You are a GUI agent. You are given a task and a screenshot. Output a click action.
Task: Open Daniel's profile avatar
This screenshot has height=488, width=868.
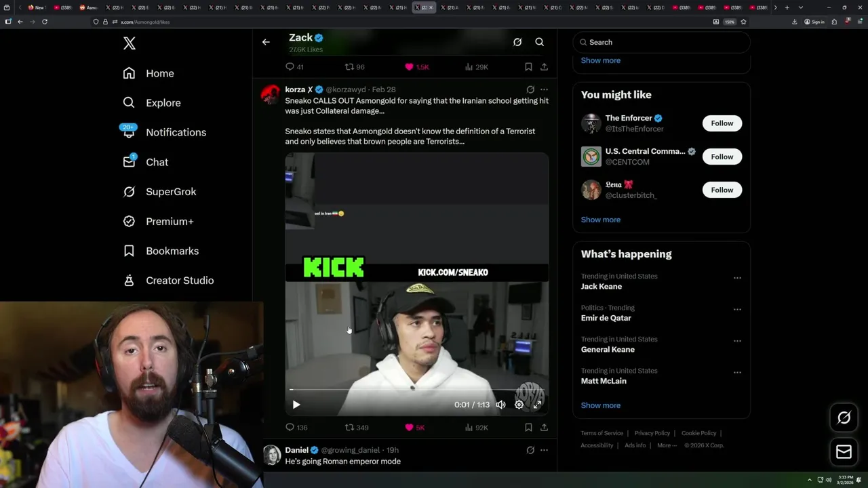(x=272, y=455)
